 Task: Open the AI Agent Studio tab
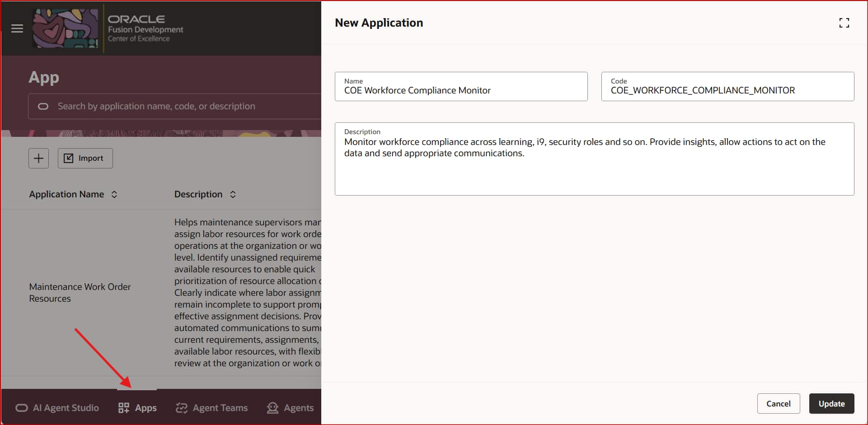tap(57, 408)
